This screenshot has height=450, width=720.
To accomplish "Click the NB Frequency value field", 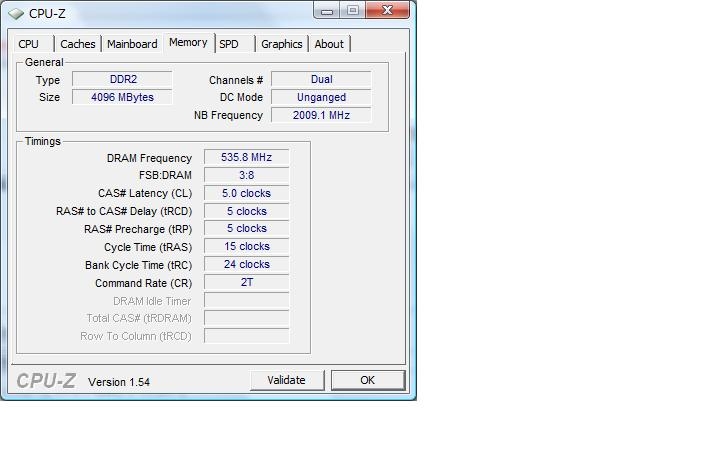I will coord(321,115).
